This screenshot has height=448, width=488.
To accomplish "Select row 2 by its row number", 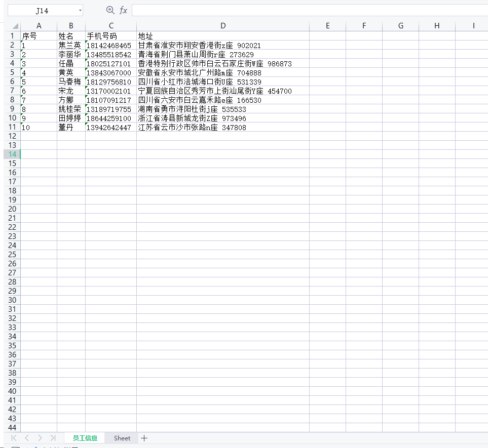I will pos(12,45).
